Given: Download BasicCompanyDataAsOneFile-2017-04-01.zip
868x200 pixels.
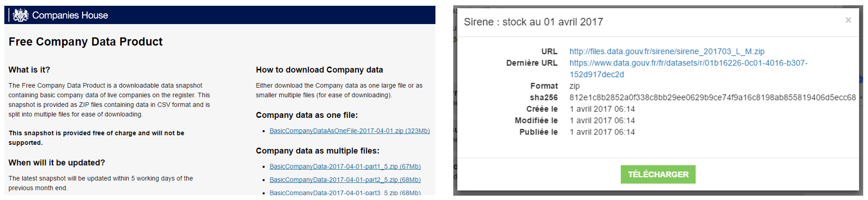Looking at the screenshot, I should [349, 131].
